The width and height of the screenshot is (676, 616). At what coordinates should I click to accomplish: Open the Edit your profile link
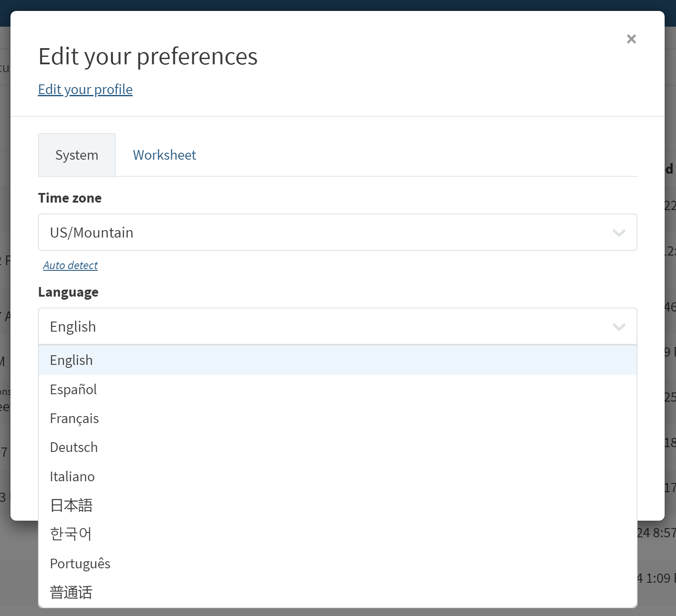tap(85, 89)
